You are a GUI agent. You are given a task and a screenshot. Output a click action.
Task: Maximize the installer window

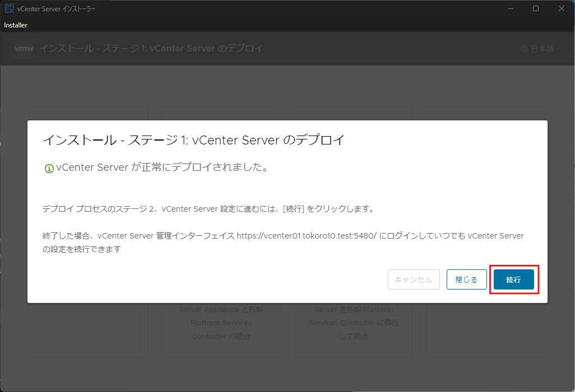coord(536,9)
